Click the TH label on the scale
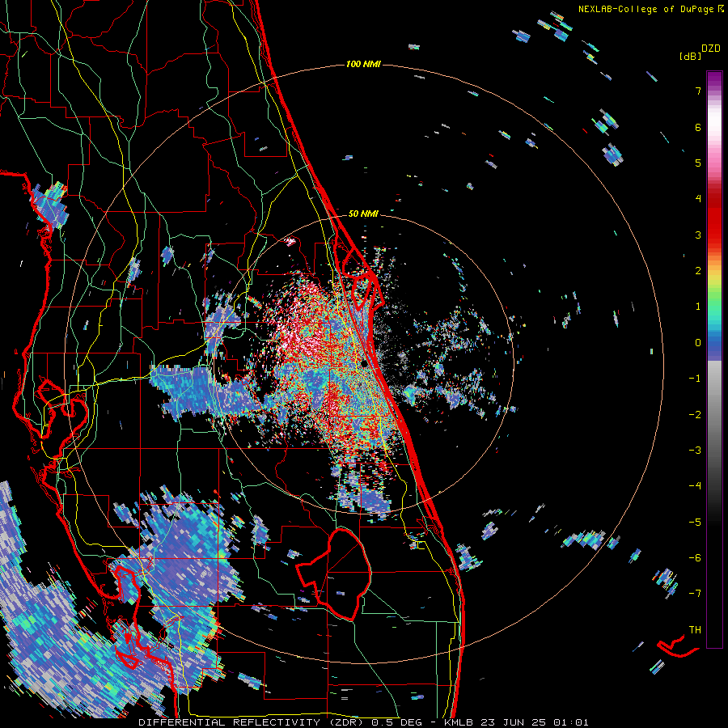Image resolution: width=728 pixels, height=728 pixels. [x=695, y=629]
